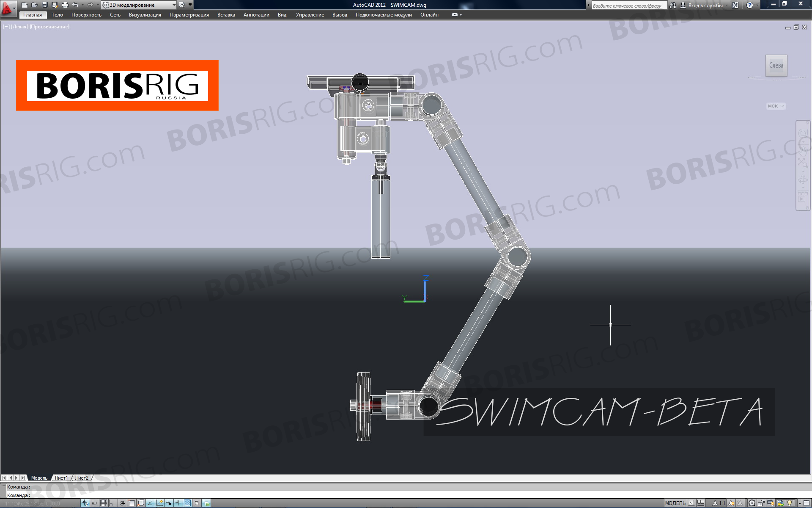Screen dimensions: 812x508
Task: Switch to the Модель layout tab
Action: tap(39, 478)
